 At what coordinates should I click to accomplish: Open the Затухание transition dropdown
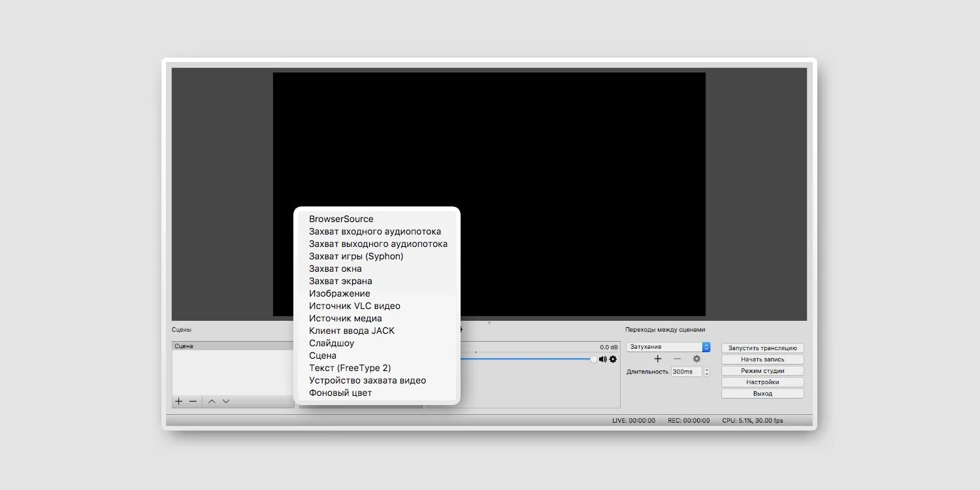click(668, 347)
